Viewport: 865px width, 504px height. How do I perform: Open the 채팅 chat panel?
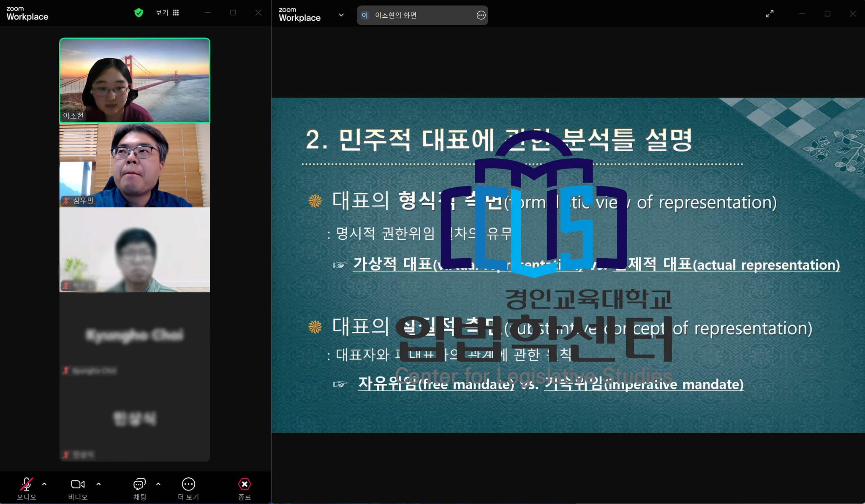tap(139, 489)
